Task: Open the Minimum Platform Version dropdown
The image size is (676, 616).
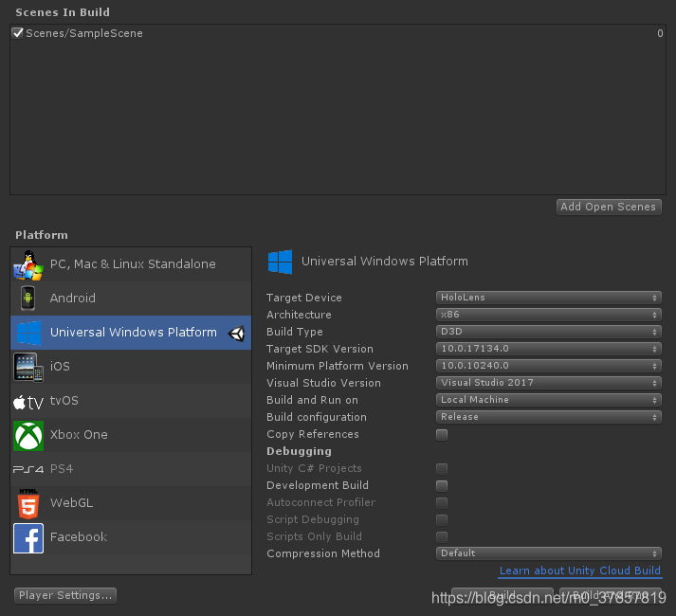Action: point(548,366)
